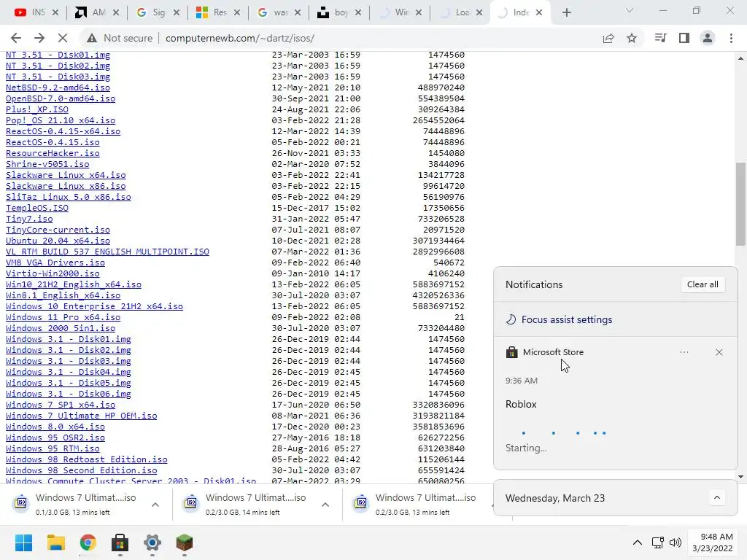
Task: Download OpenBSD-7.0-amd64.iso
Action: coord(61,98)
